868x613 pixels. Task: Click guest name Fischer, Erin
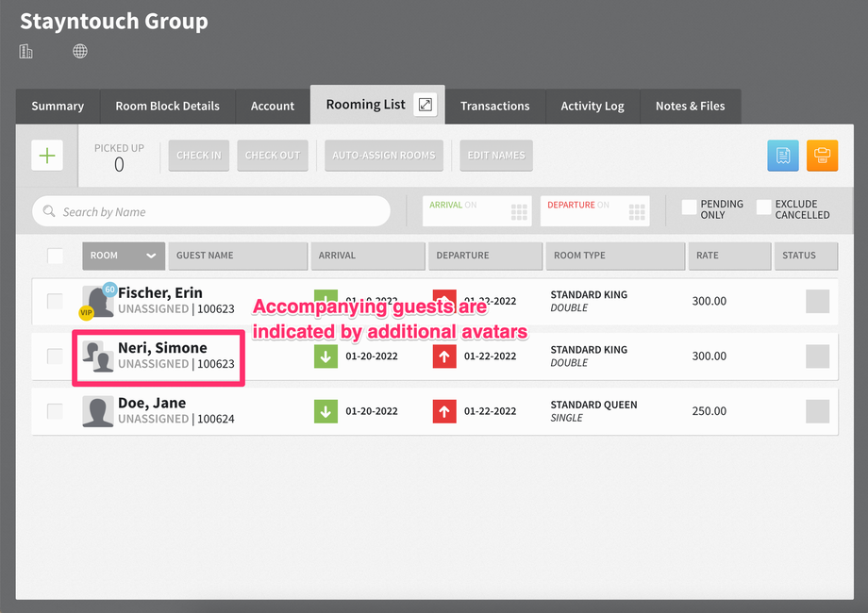point(160,292)
